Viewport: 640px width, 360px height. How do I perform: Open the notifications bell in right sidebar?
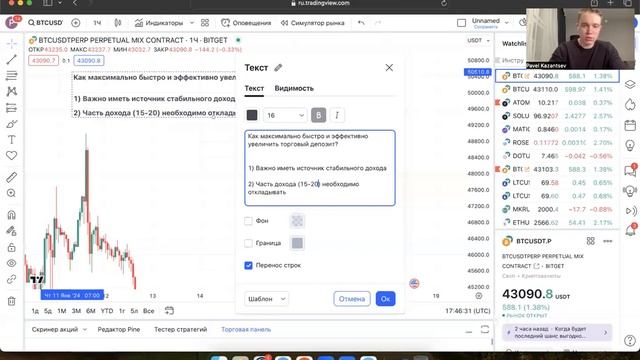[x=630, y=231]
